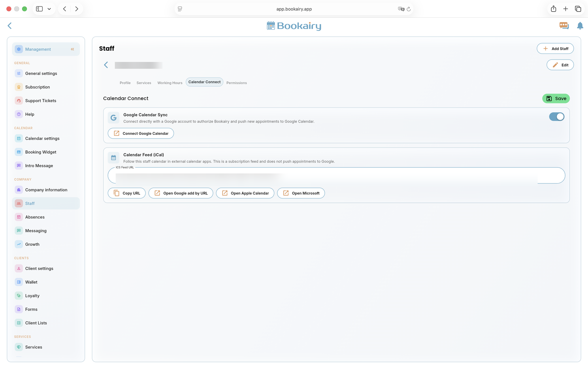Screen dimensions: 588x369
Task: Click Connect Google Calendar
Action: pos(141,133)
